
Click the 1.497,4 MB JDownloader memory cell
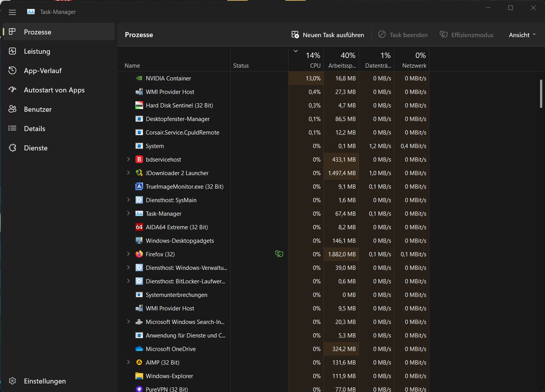[341, 173]
